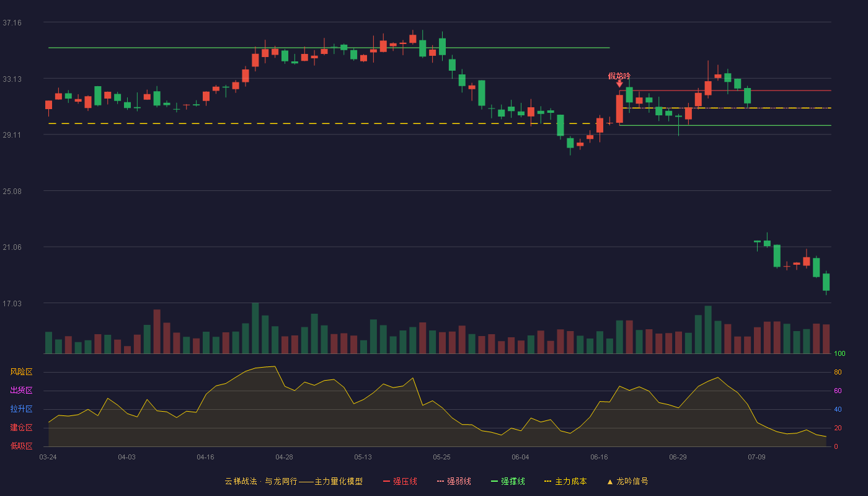Viewport: 868px width, 496px height.
Task: Toggle the 强弱线 legend series
Action: tap(454, 481)
